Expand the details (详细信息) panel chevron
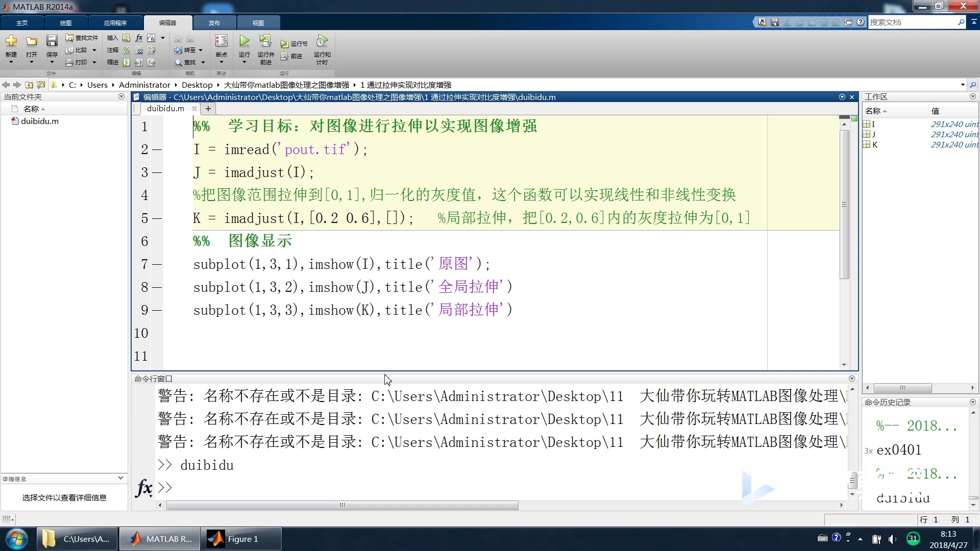980x551 pixels. (x=120, y=478)
